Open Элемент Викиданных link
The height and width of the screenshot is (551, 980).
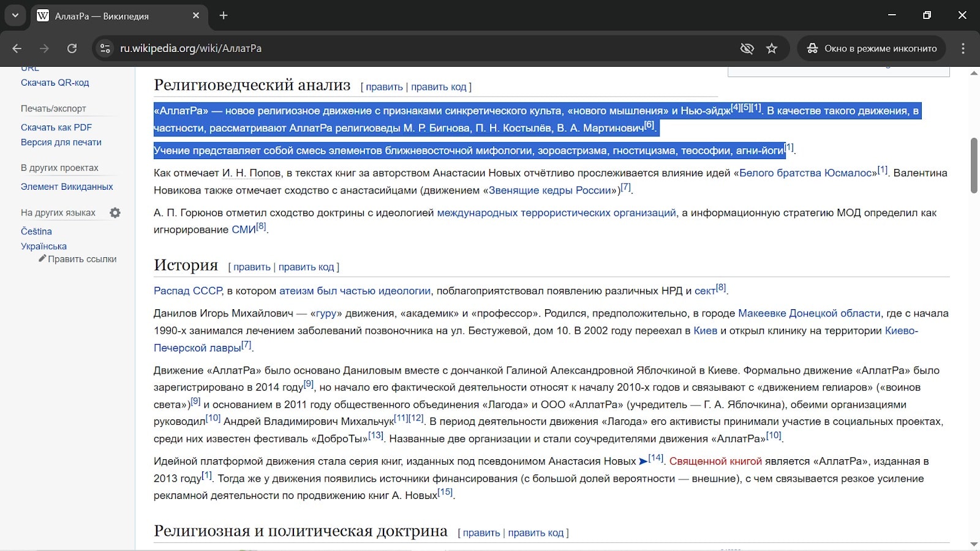67,187
